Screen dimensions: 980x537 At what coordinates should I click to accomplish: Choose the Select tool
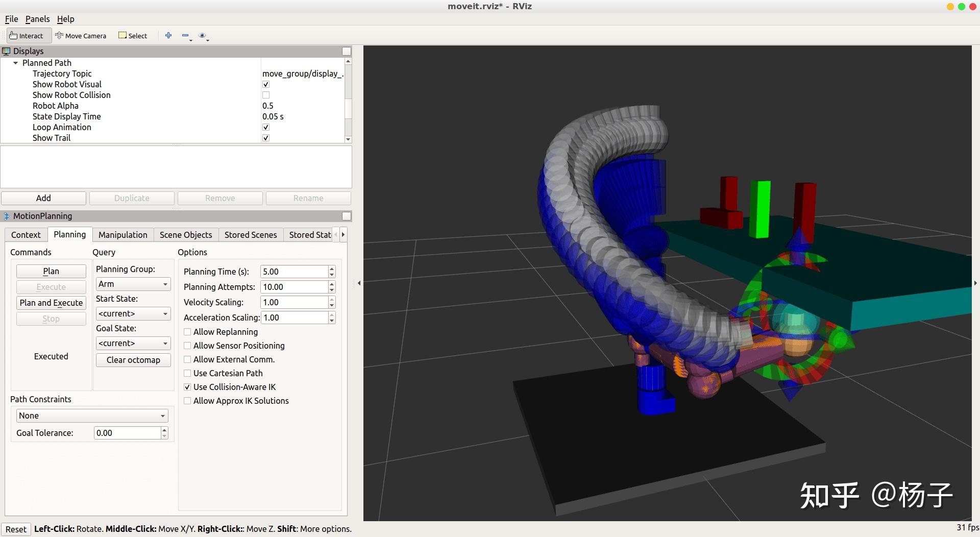133,36
